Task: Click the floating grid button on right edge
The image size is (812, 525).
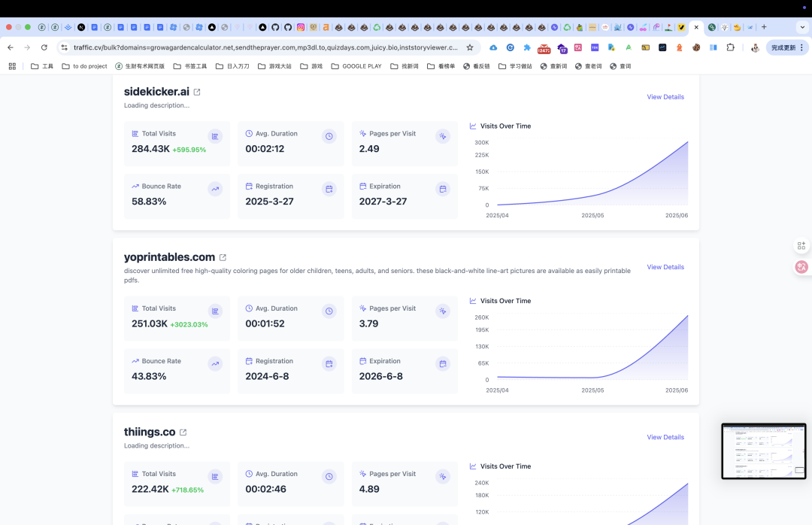Action: pyautogui.click(x=801, y=246)
